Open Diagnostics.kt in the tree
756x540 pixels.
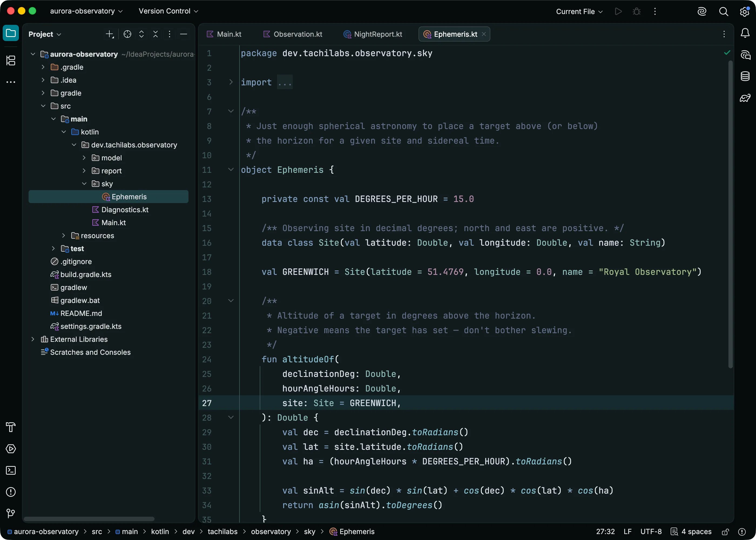tap(125, 210)
